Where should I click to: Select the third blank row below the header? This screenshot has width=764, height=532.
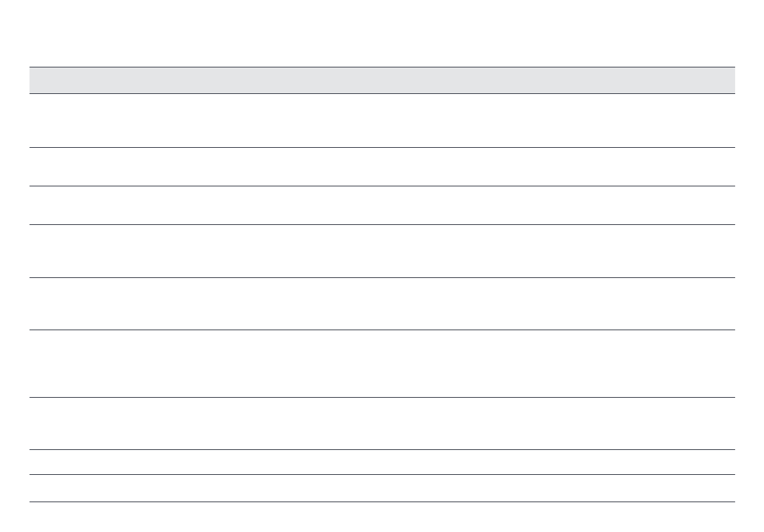pyautogui.click(x=382, y=206)
